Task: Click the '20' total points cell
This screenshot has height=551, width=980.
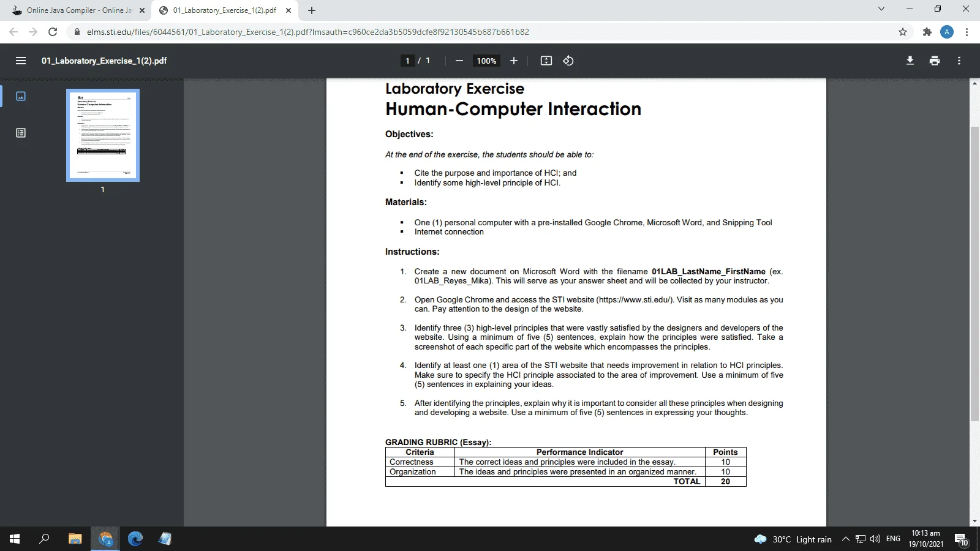Action: [725, 482]
